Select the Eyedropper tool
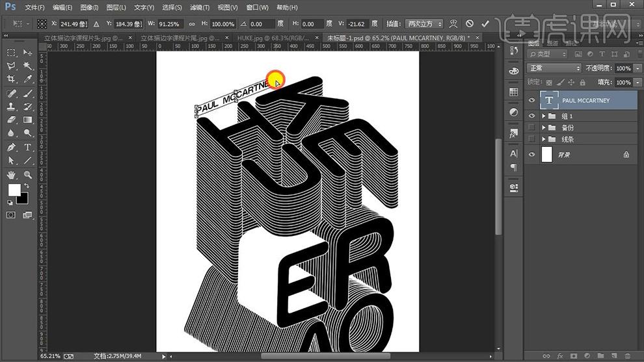 [27, 79]
